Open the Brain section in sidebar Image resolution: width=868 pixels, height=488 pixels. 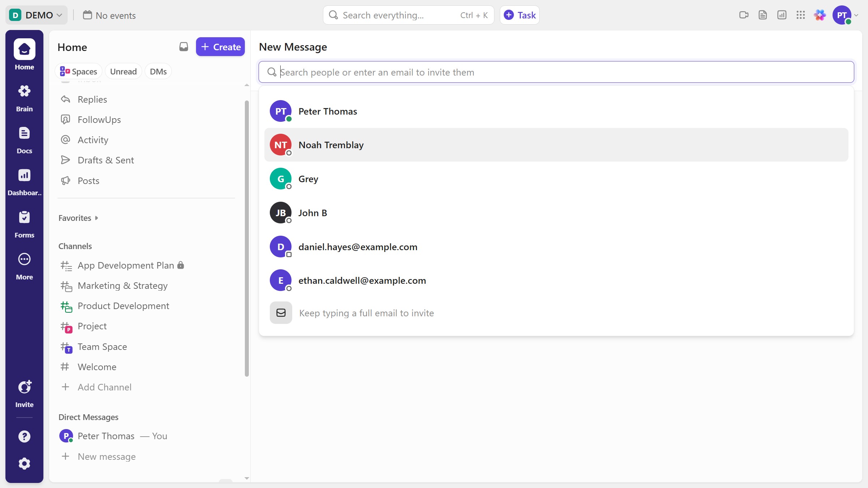pos(24,98)
